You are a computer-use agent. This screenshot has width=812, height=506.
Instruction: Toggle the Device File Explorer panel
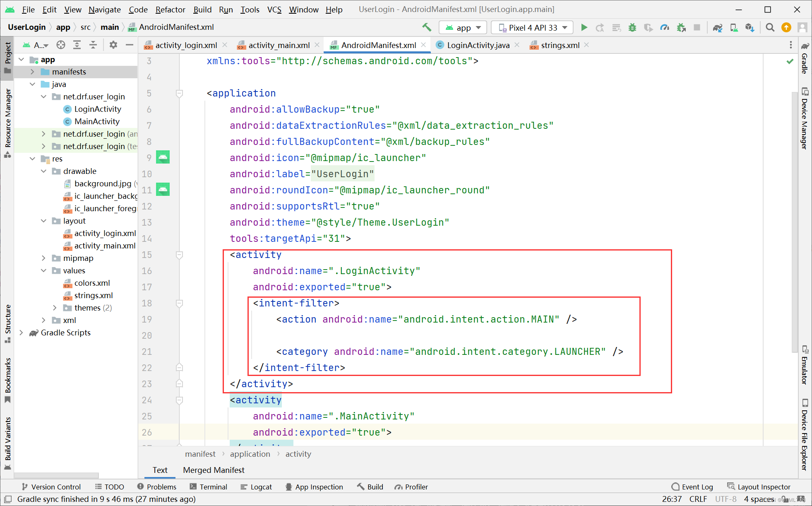(x=805, y=435)
